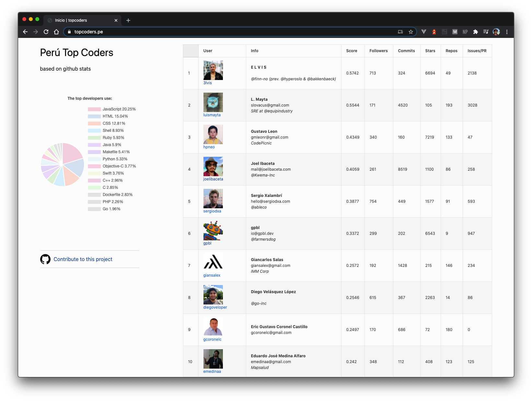
Task: Toggle Go 1.96% legend entry
Action: 104,209
